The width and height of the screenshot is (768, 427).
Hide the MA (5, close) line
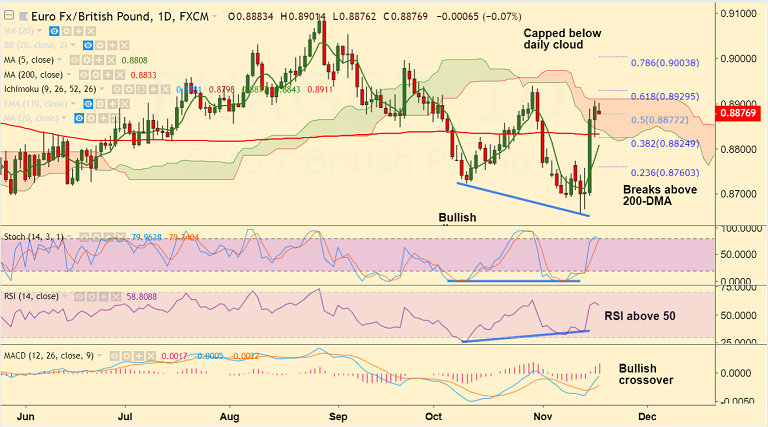coord(74,60)
